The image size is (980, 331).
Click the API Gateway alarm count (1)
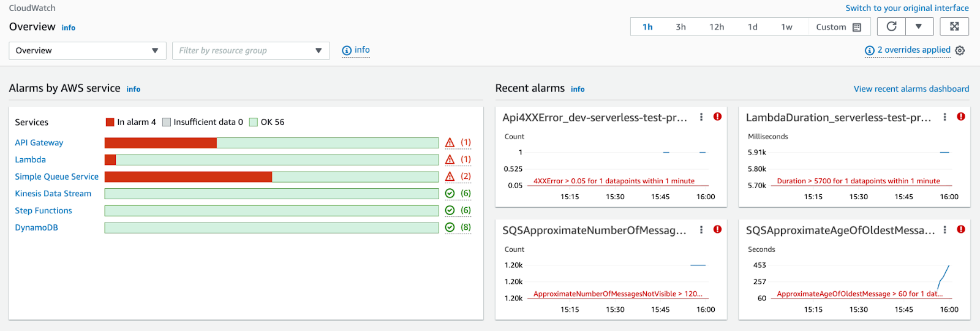[x=466, y=142]
